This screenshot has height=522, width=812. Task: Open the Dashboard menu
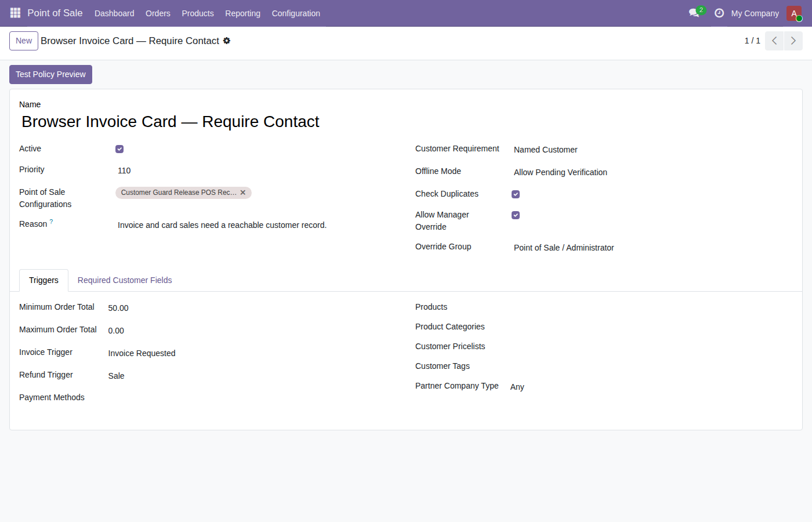pos(114,13)
